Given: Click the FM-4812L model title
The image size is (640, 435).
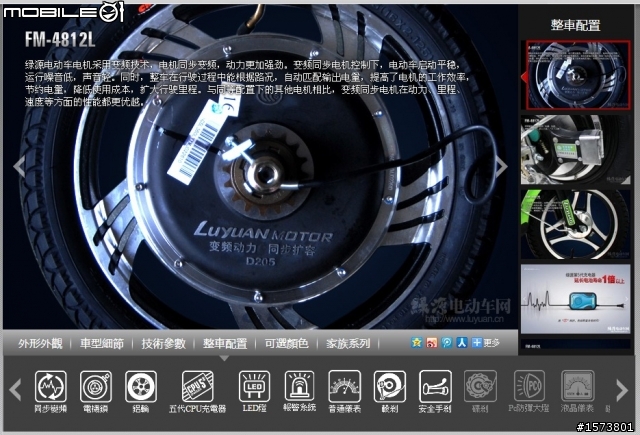Looking at the screenshot, I should 60,40.
